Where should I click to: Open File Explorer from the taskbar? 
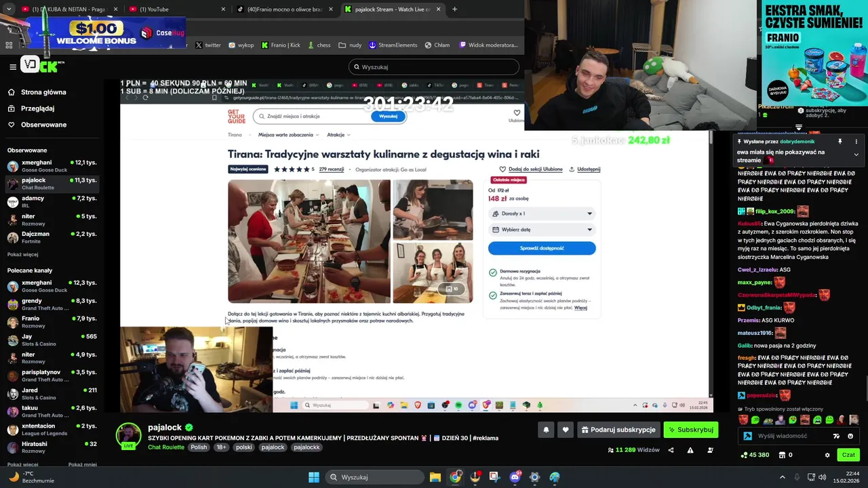435,477
